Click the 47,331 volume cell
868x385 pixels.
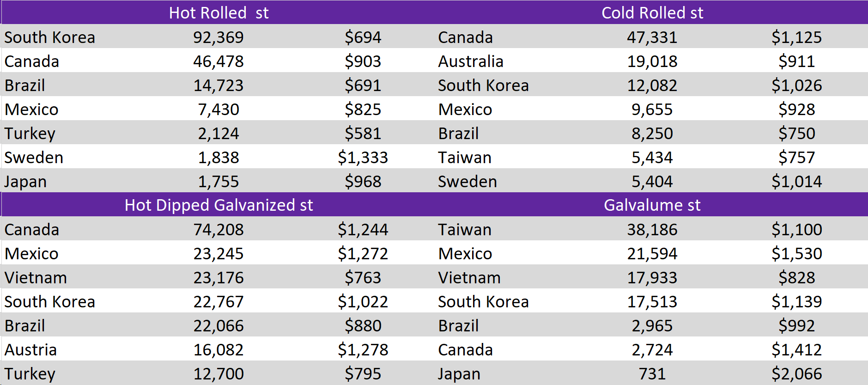[652, 37]
